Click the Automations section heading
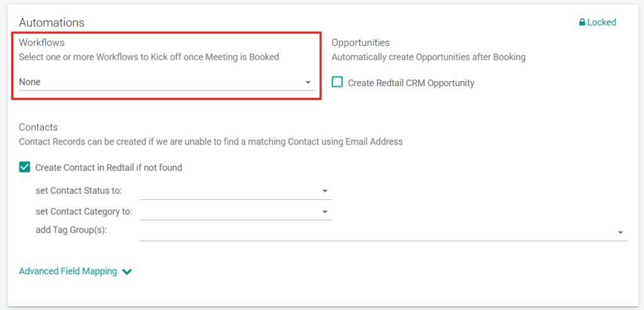The width and height of the screenshot is (644, 310). [x=52, y=23]
